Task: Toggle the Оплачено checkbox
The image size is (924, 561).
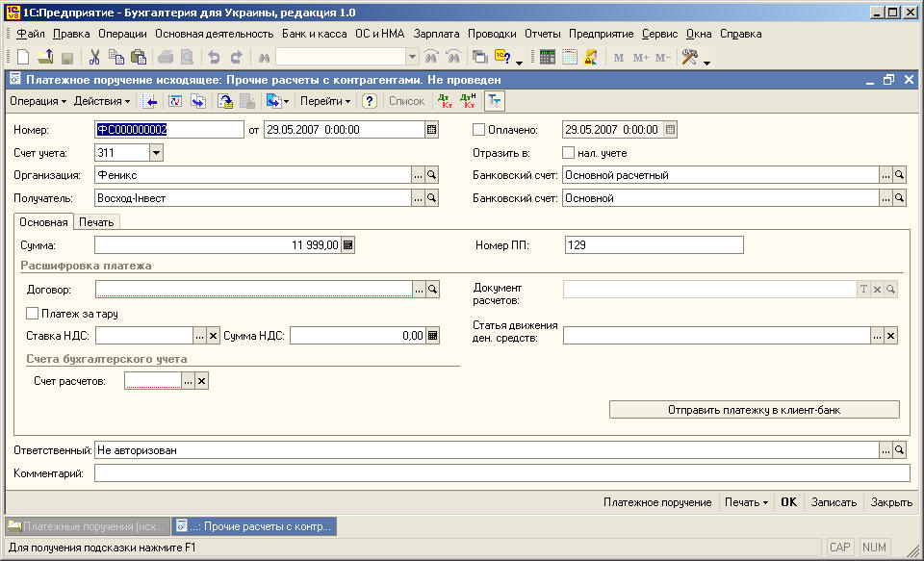Action: (x=479, y=130)
